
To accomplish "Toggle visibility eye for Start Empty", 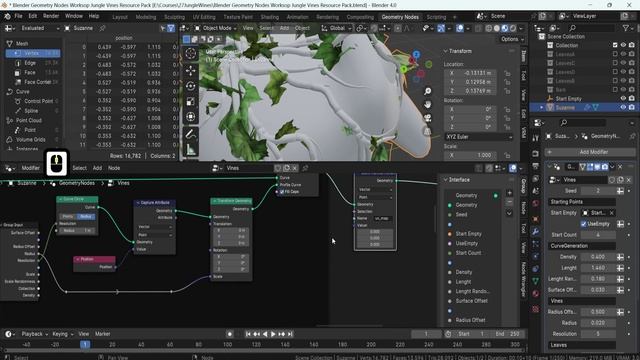I will coord(623,98).
